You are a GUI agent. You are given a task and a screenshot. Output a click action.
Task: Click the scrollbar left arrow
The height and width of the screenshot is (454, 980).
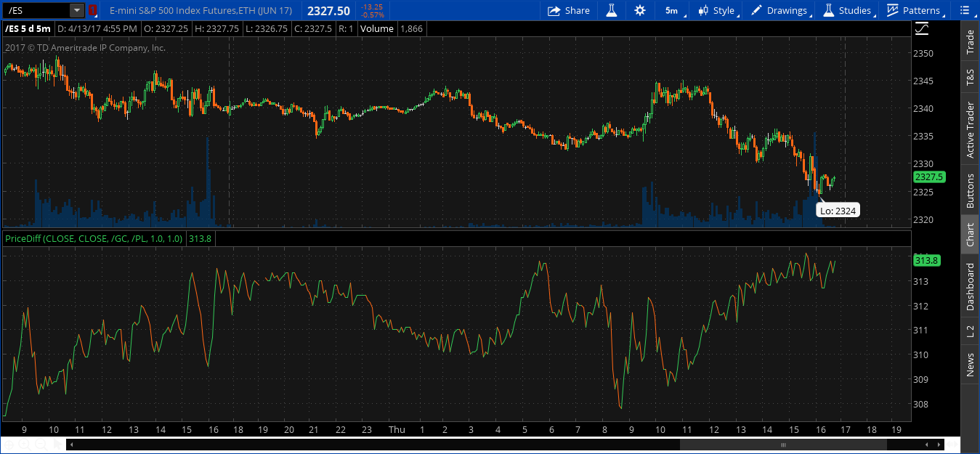tap(71, 445)
